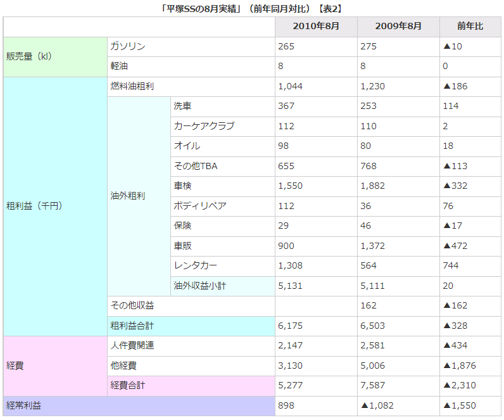Select the 前年比 column header
Screen dimensions: 504x420
click(x=470, y=27)
